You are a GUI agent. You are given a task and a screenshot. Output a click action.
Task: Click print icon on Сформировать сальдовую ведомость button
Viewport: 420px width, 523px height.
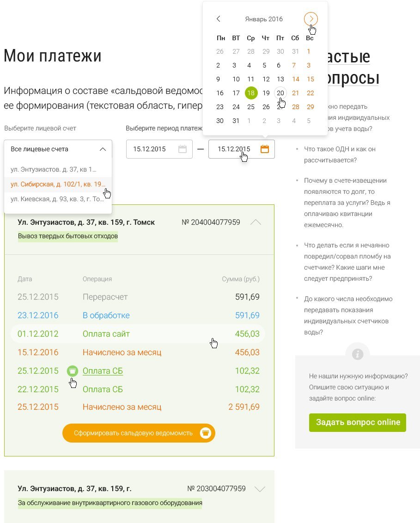coord(205,433)
